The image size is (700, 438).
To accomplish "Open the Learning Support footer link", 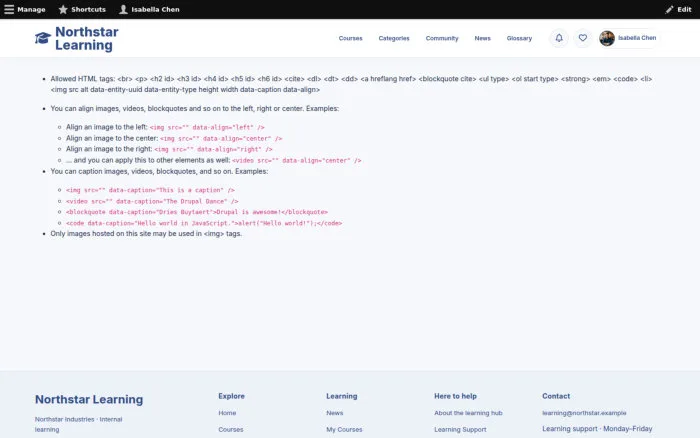I will (460, 430).
